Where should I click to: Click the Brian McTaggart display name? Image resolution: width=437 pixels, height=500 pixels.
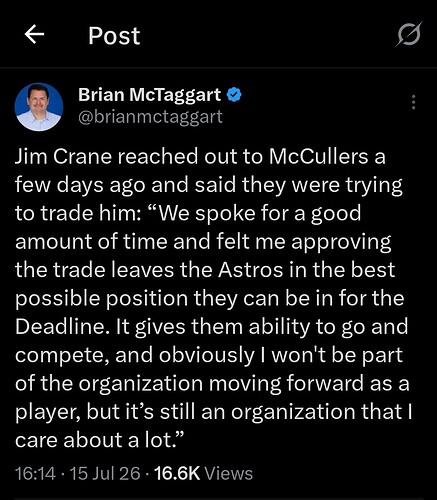[149, 95]
